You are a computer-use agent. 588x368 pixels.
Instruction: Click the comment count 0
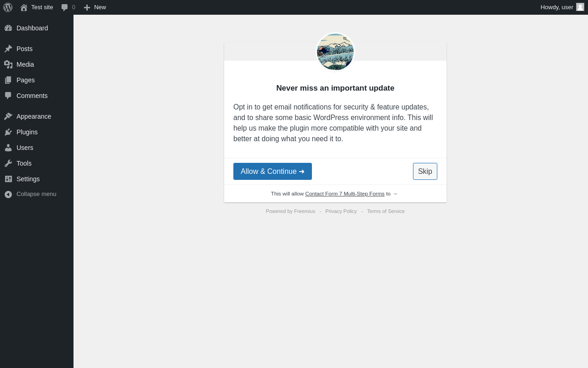coord(73,7)
